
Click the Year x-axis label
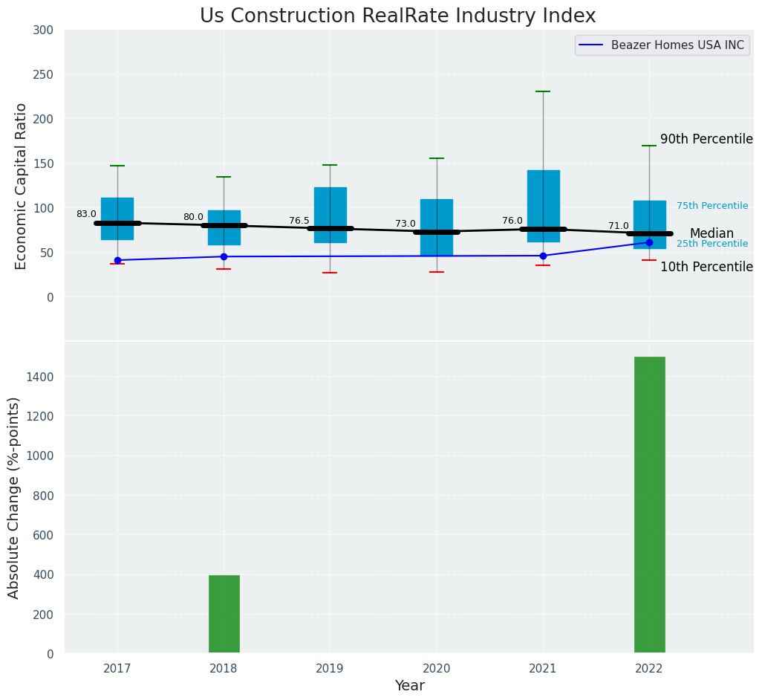[x=409, y=686]
